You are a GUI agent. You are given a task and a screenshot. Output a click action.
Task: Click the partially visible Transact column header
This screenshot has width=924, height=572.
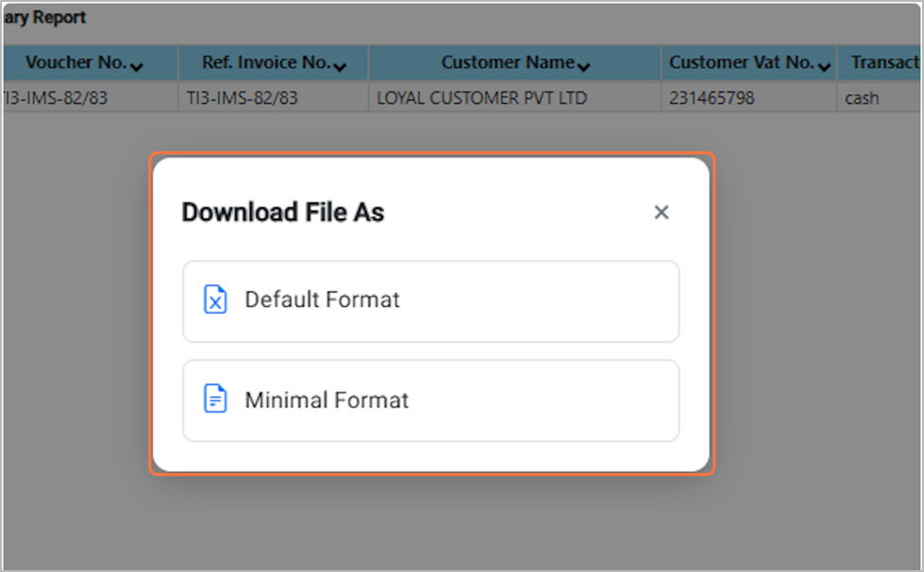(x=883, y=63)
